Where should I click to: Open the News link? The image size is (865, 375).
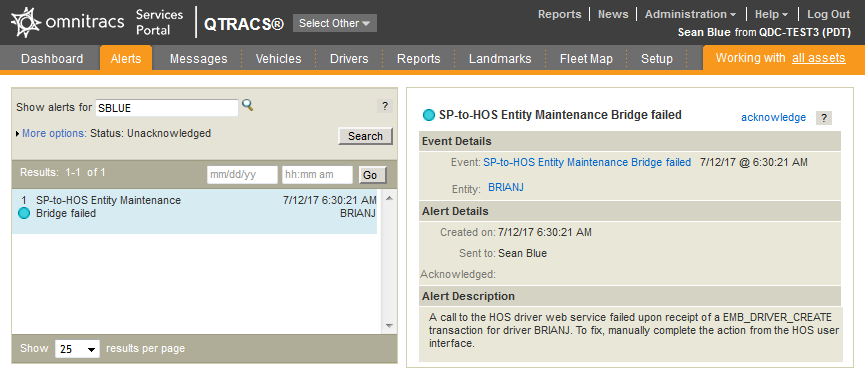click(613, 14)
